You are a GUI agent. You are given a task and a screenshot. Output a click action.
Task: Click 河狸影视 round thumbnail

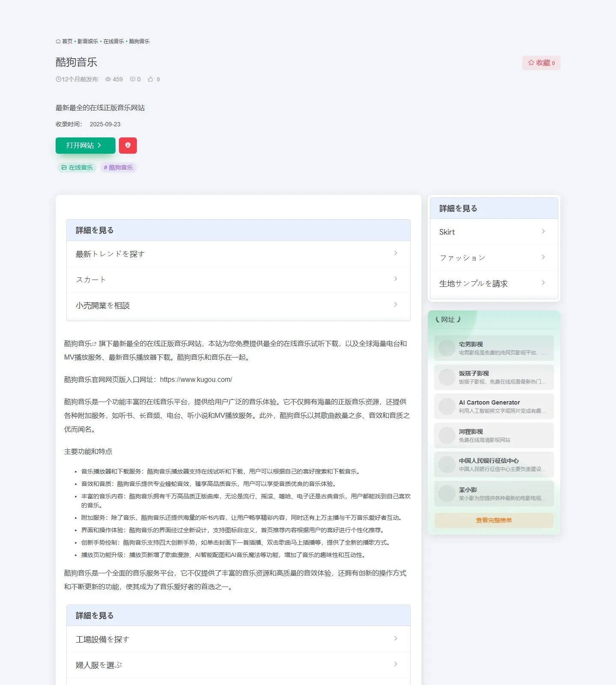(447, 435)
